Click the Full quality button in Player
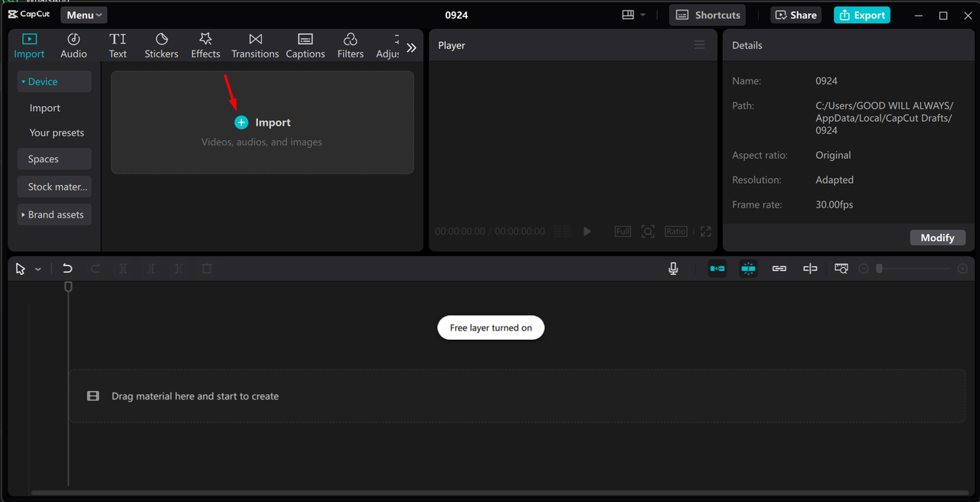This screenshot has width=980, height=502. pyautogui.click(x=623, y=231)
